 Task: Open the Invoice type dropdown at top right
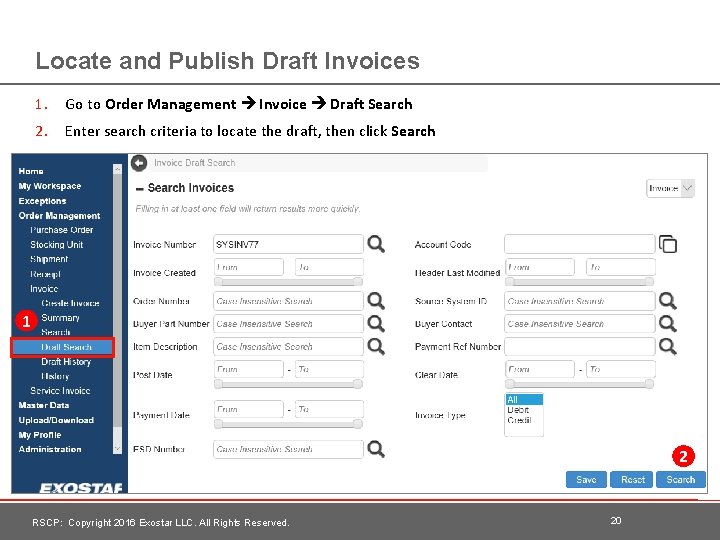tap(670, 188)
